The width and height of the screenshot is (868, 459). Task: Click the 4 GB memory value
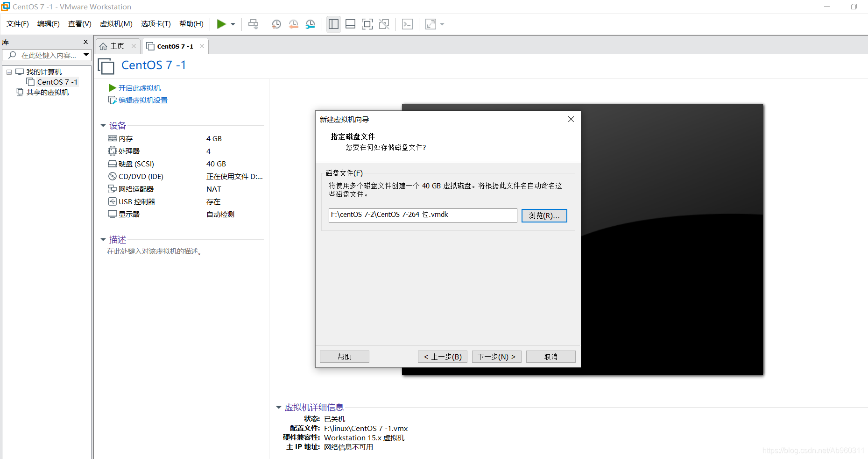click(x=214, y=138)
